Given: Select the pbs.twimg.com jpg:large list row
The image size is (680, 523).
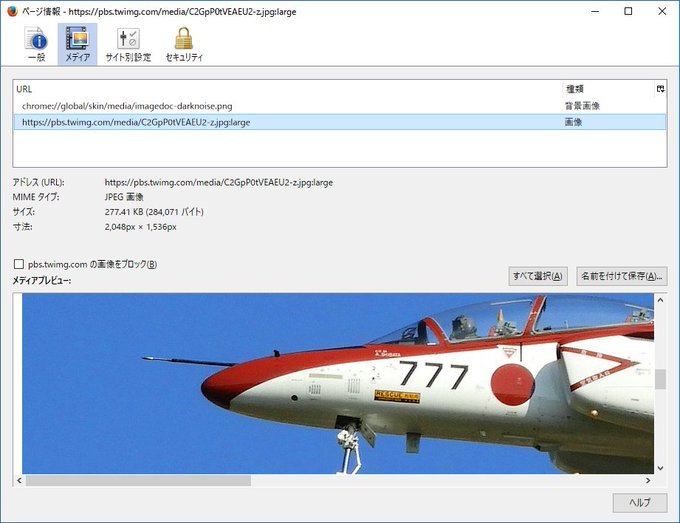Looking at the screenshot, I should 340,122.
